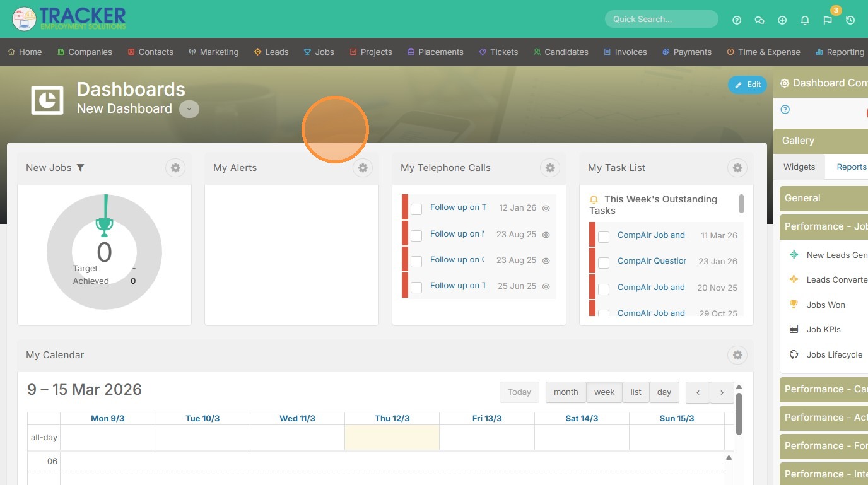Screen dimensions: 868x485
Task: Open the New Dashboard dropdown arrow
Action: [x=189, y=109]
